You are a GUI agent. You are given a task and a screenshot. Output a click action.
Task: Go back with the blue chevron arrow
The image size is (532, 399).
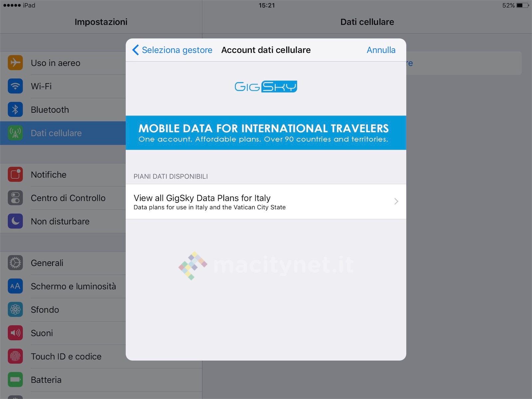click(x=135, y=50)
